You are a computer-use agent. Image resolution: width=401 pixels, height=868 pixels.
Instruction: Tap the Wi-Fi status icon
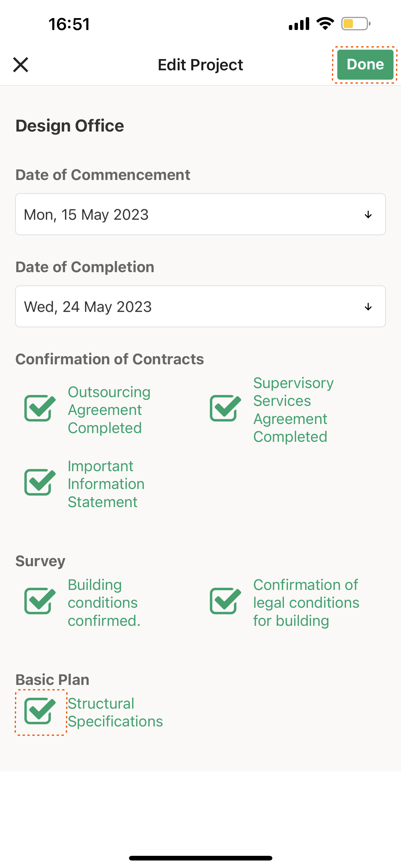coord(325,23)
